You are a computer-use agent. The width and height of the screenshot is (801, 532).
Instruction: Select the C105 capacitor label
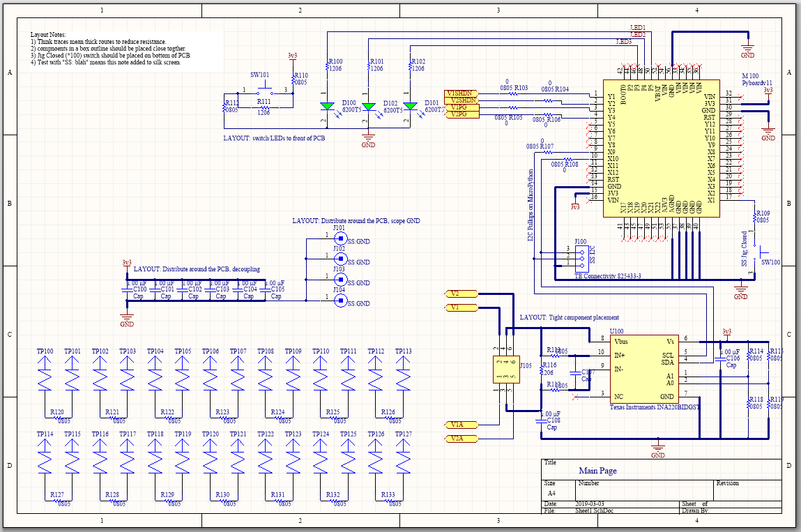(277, 289)
